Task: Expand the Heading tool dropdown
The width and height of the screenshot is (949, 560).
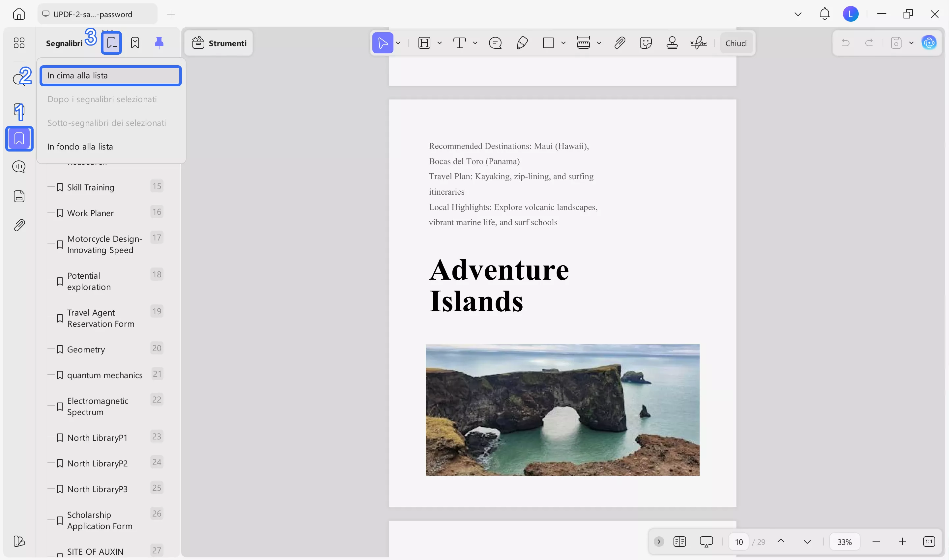Action: point(439,43)
